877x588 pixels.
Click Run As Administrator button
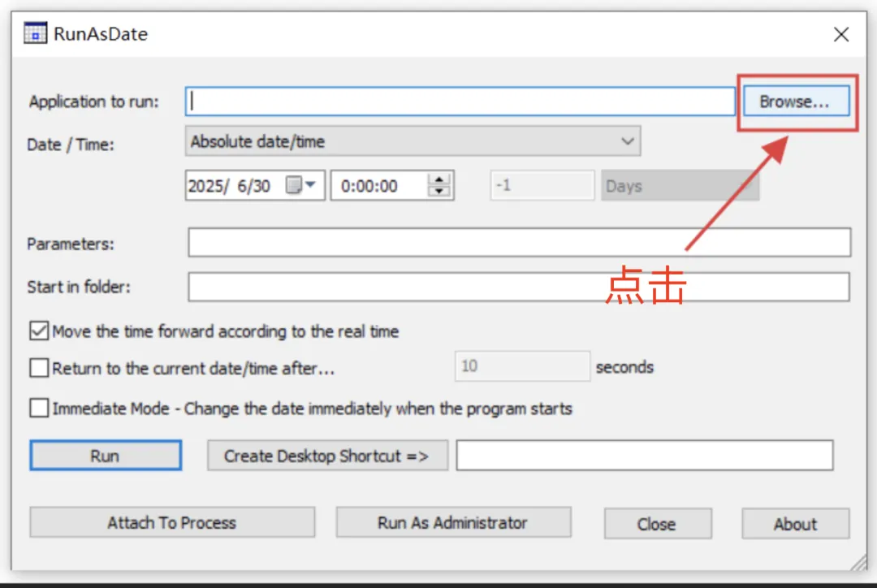click(x=453, y=522)
